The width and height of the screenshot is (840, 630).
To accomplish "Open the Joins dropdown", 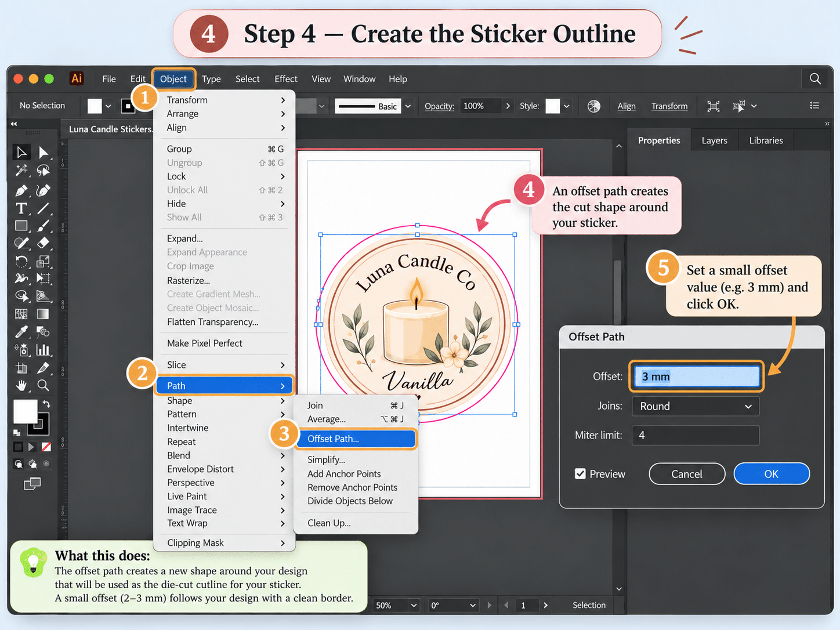I will pos(696,406).
